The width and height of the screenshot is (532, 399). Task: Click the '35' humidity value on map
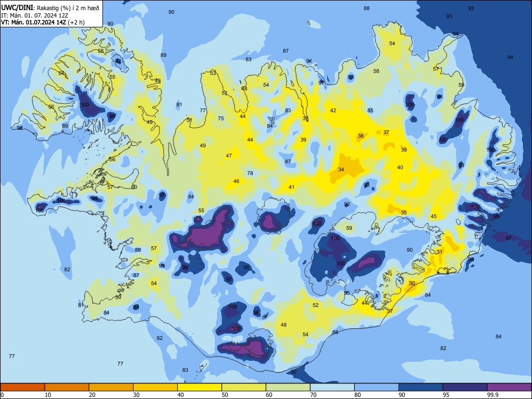[404, 212]
